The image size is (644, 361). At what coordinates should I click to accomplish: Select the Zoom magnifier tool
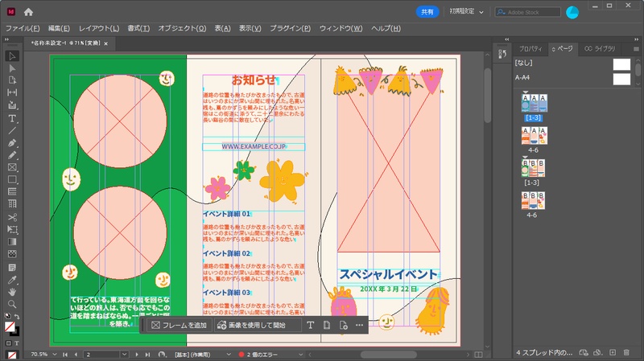click(12, 304)
